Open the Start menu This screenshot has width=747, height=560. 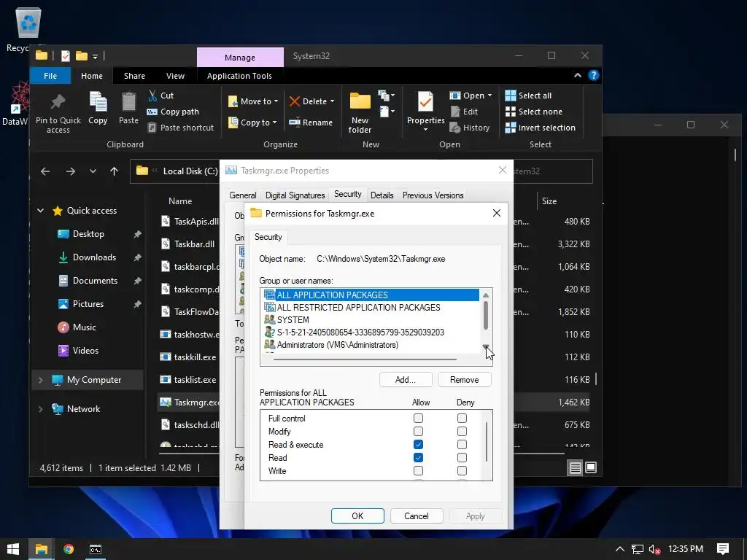13,549
